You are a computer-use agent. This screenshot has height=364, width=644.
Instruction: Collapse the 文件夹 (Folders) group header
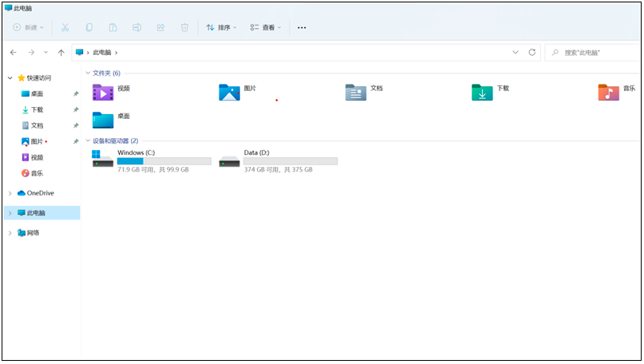[x=87, y=73]
